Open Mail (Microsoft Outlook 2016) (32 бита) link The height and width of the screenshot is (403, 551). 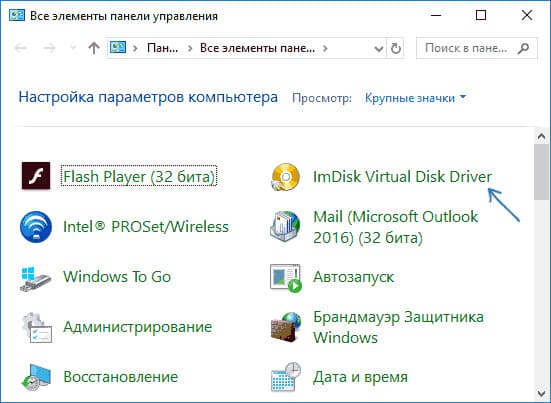[x=395, y=227]
